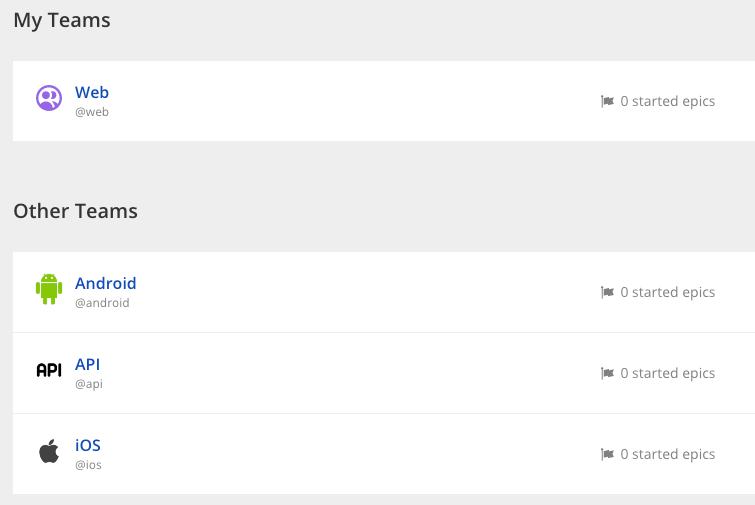Click the purple Web team avatar icon

tap(49, 98)
